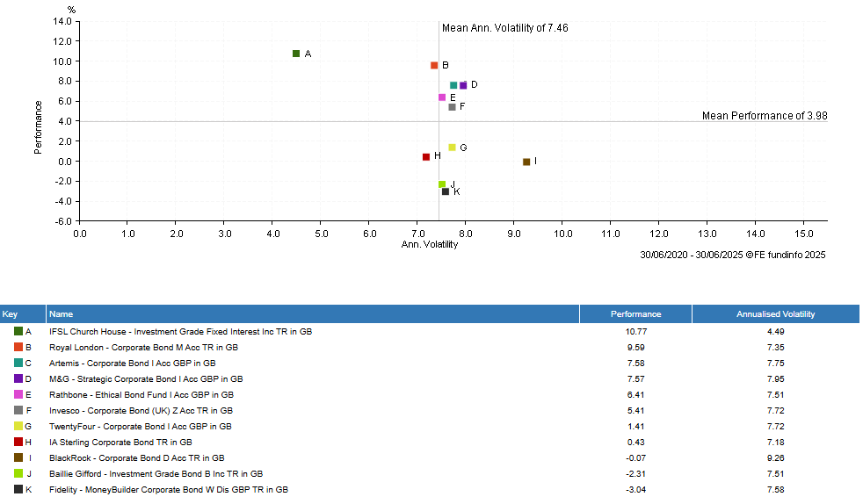
Task: Open Artemis Corporate Bond I Acc fund
Action: coord(132,364)
